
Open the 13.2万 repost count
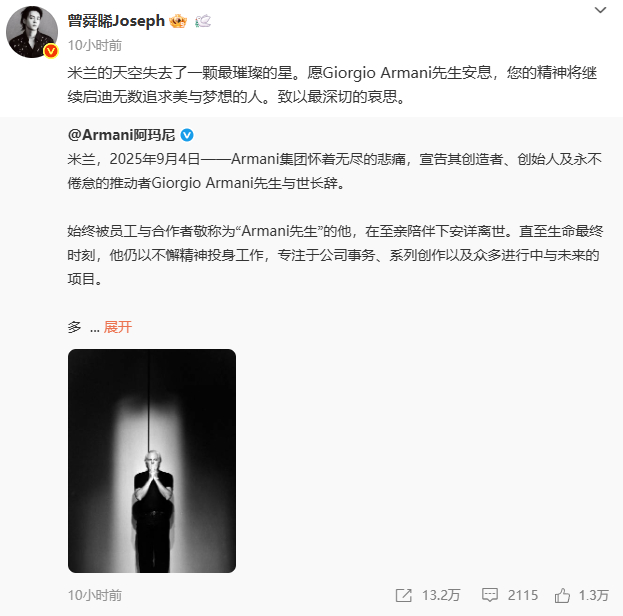click(x=441, y=595)
